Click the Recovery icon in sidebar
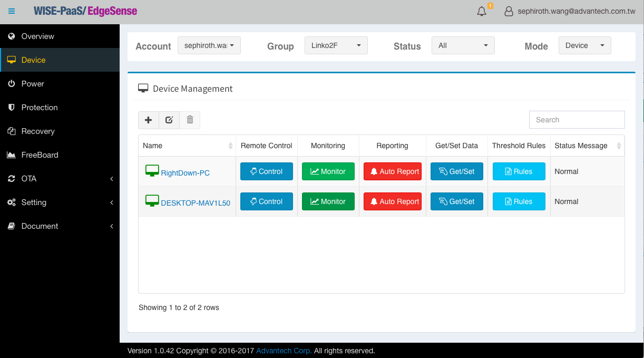Screen dimensions: 644x358 (x=11, y=131)
